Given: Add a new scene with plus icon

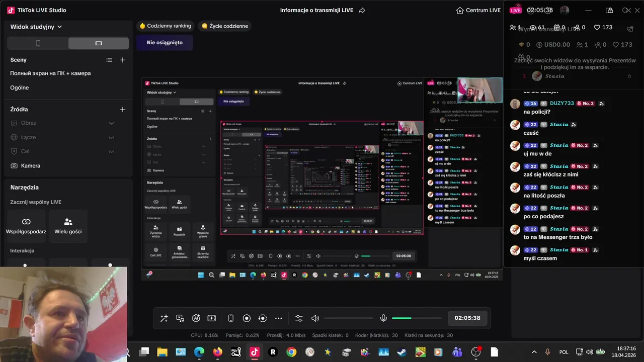Looking at the screenshot, I should (x=123, y=60).
